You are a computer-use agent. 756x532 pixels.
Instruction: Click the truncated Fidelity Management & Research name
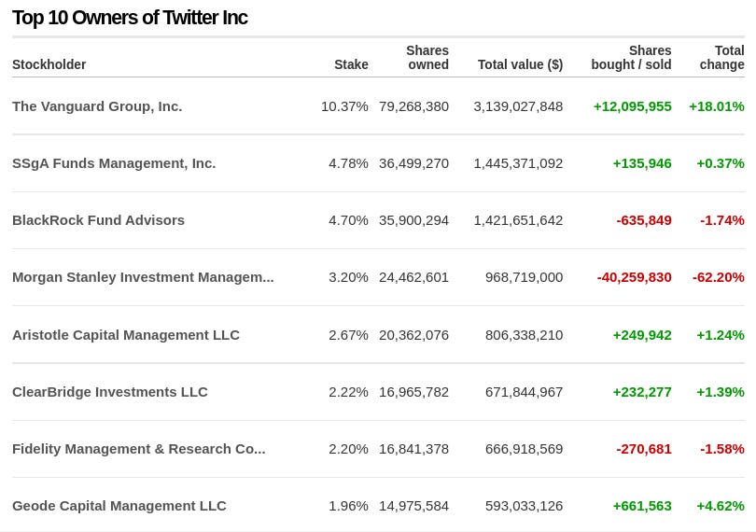(x=138, y=449)
